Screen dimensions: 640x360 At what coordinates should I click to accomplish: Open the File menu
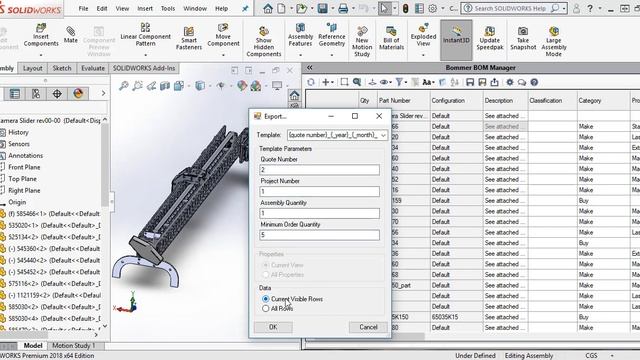tap(83, 8)
